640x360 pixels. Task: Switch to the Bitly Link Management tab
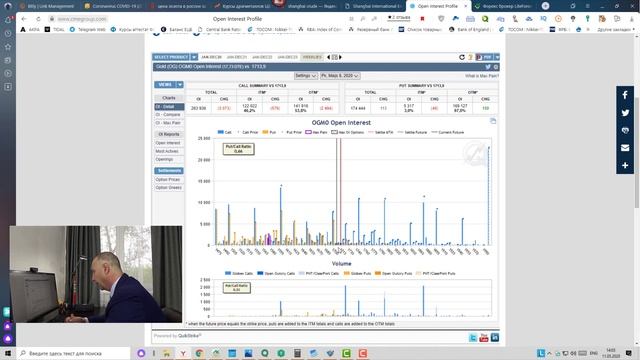point(47,6)
